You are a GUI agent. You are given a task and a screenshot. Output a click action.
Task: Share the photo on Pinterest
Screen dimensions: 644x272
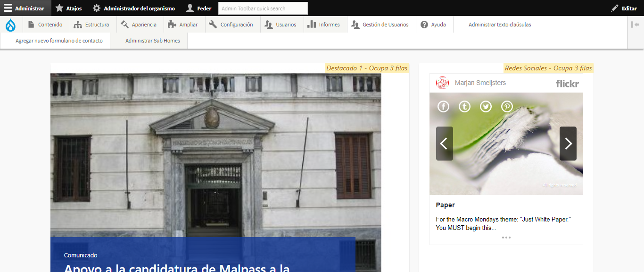coord(507,107)
